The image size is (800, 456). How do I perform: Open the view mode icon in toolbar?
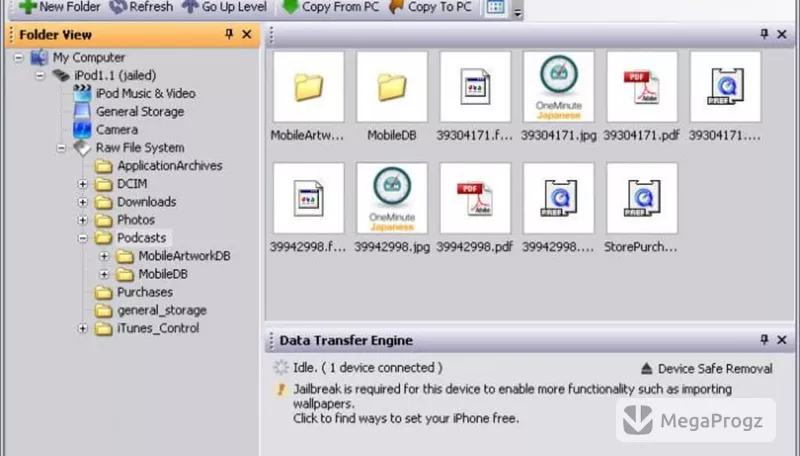coord(495,8)
